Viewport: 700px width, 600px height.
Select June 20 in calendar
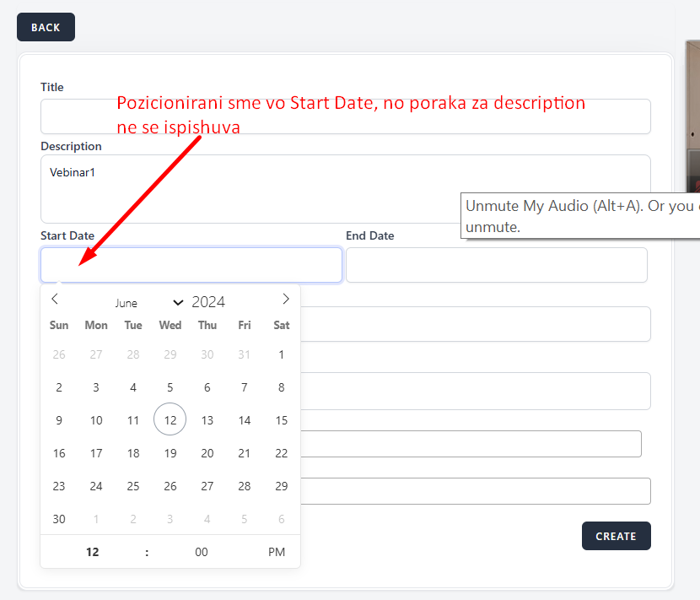point(207,453)
